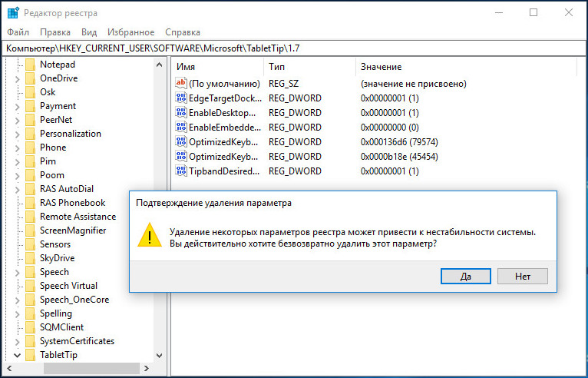Select the Speech Virtual key
Viewport: 588px width, 378px height.
click(68, 286)
